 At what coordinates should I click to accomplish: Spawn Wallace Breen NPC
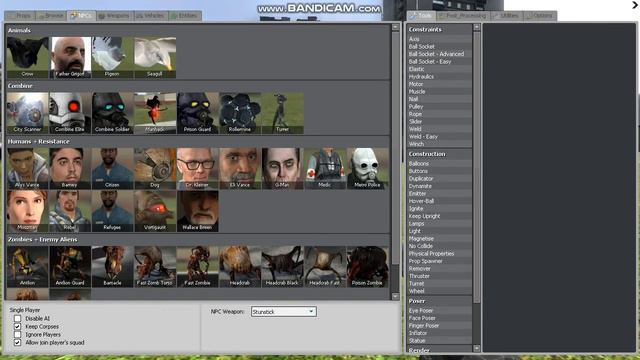pos(197,211)
